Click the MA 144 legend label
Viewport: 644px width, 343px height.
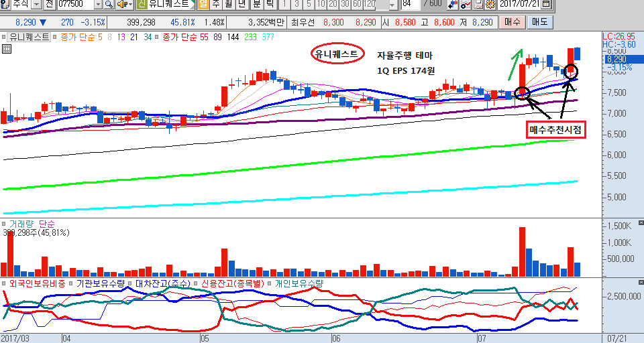233,37
